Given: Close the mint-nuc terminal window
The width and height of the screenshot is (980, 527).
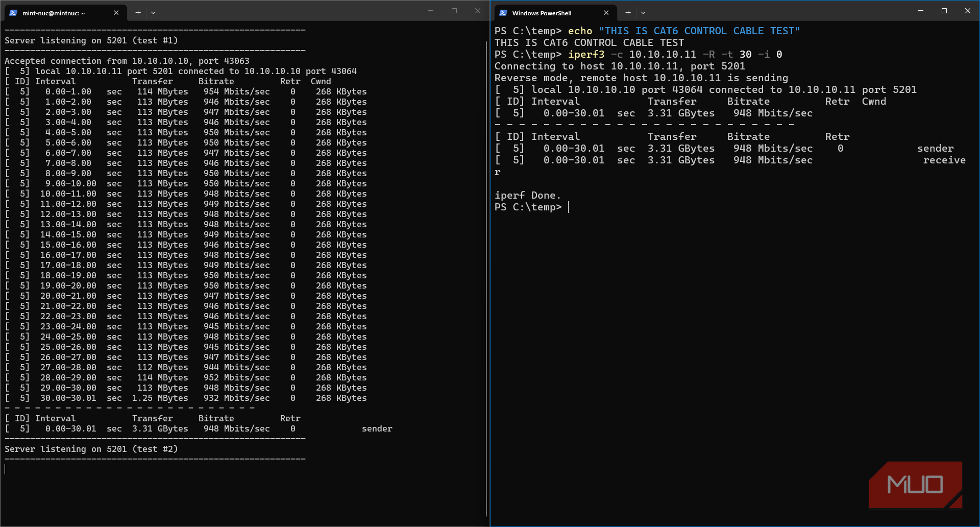Looking at the screenshot, I should point(478,11).
